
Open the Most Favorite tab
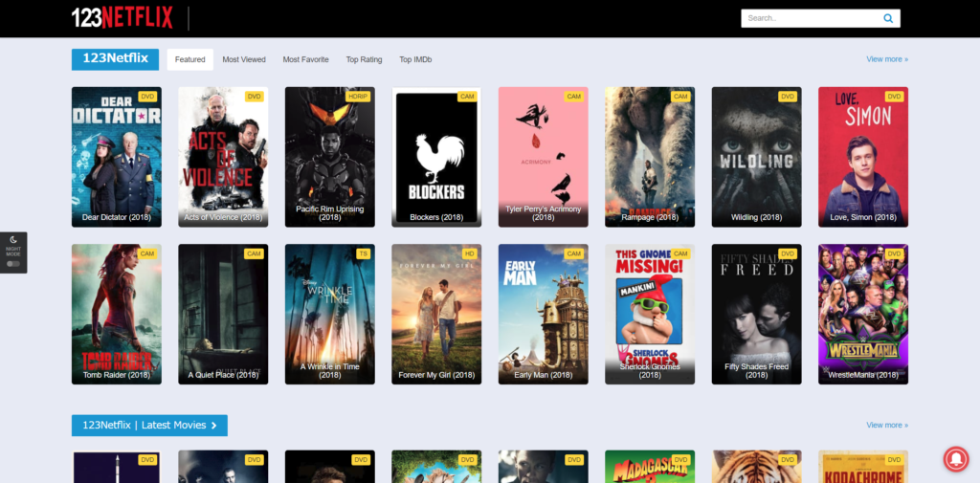pyautogui.click(x=305, y=59)
